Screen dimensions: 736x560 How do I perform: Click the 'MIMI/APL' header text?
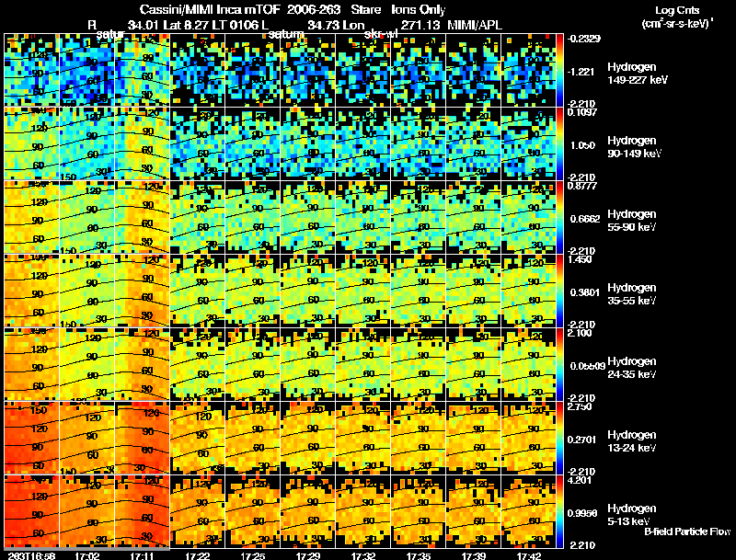pyautogui.click(x=475, y=25)
